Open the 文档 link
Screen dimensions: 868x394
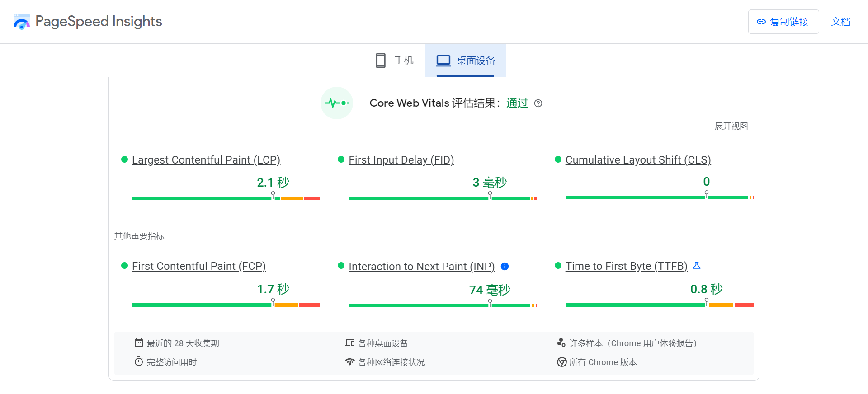pyautogui.click(x=841, y=22)
